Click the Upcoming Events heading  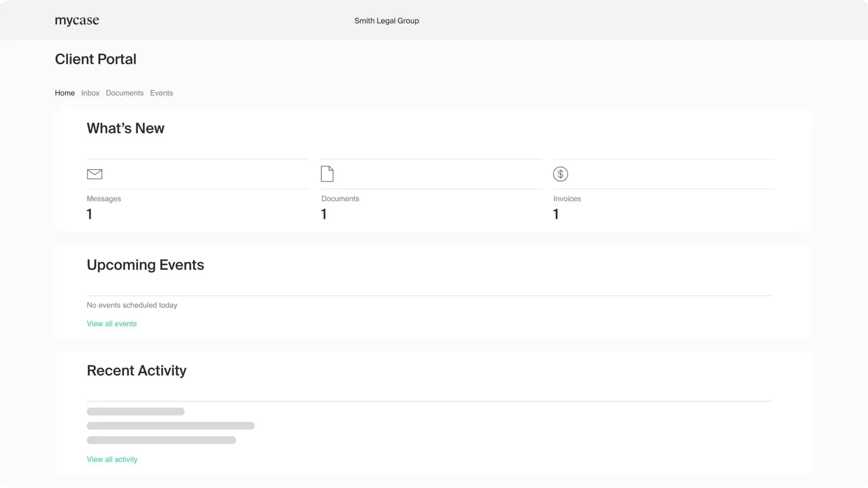145,265
